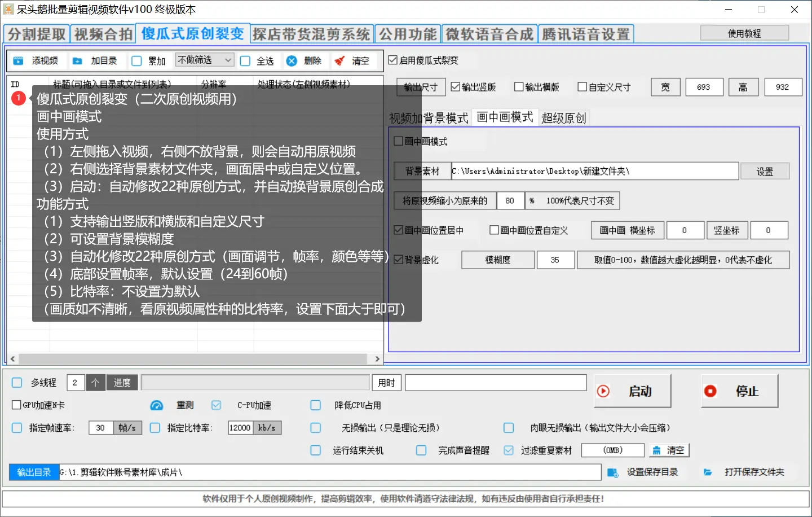
Task: Click the 设置保存目录 save-directory icon
Action: click(x=612, y=472)
